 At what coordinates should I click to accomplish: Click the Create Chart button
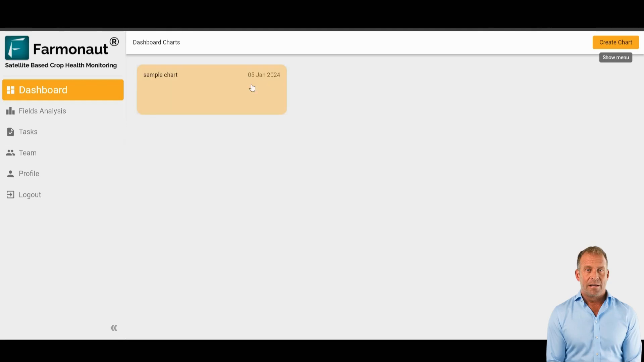(616, 43)
